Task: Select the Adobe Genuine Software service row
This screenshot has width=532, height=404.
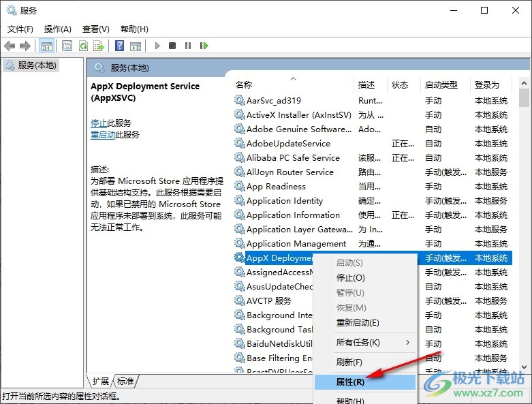Action: tap(373, 129)
